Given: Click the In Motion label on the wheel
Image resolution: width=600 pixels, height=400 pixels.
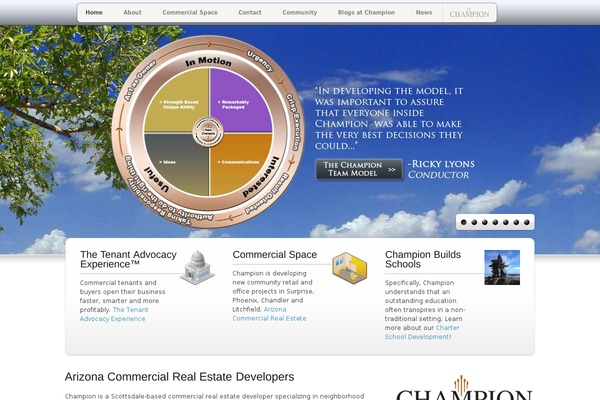Looking at the screenshot, I should click(209, 62).
